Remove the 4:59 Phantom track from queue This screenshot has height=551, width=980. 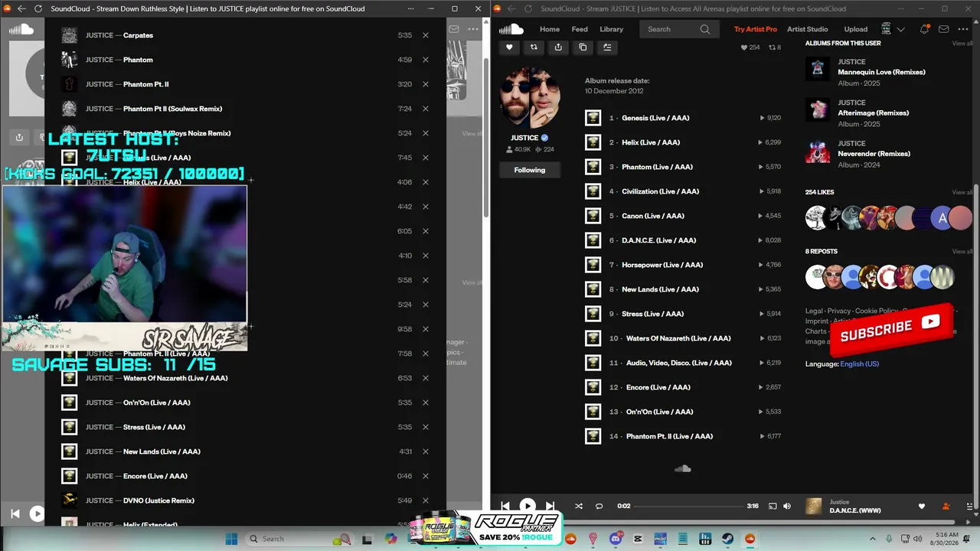coord(426,60)
